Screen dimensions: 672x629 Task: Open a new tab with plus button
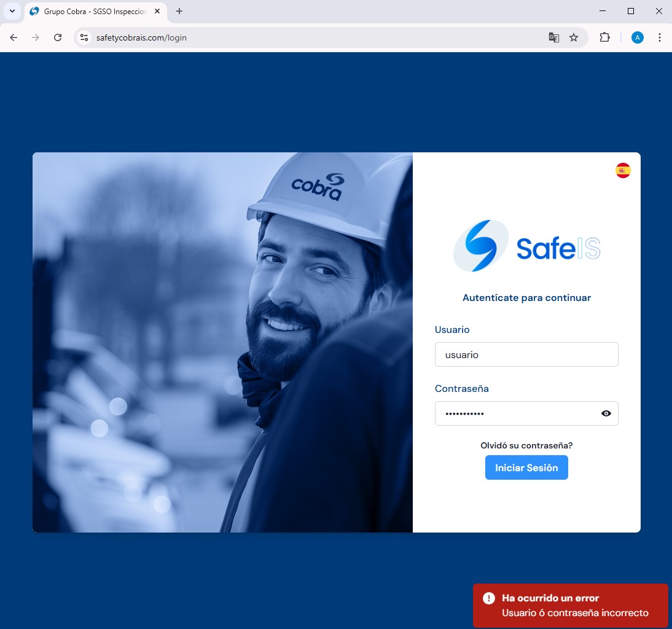click(x=179, y=12)
